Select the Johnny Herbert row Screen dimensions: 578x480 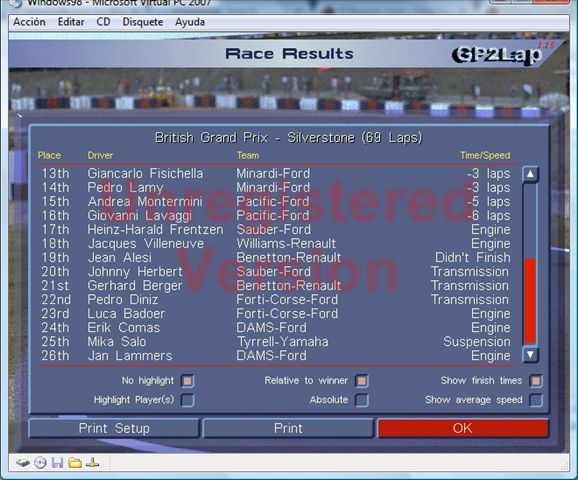276,272
